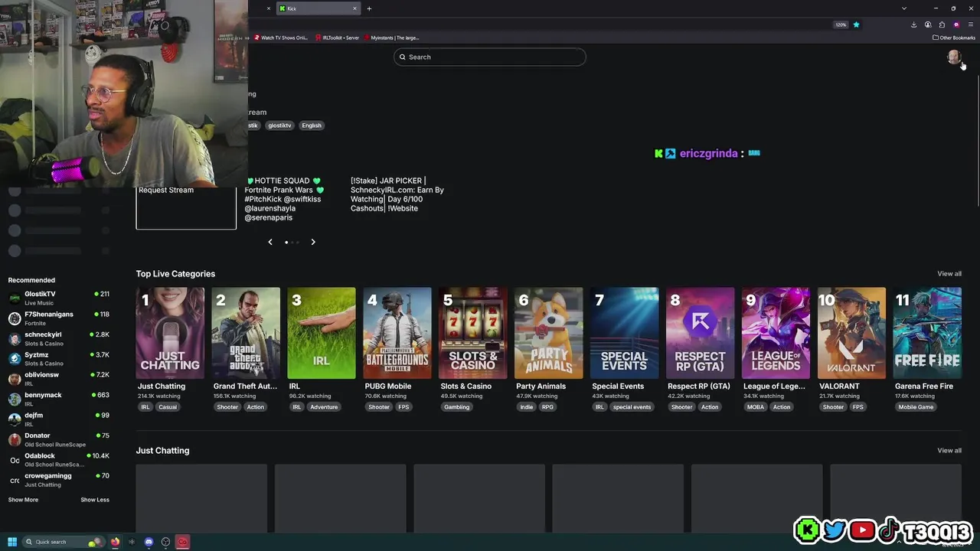The height and width of the screenshot is (551, 980).
Task: Open the Firefox downloads icon
Action: tap(913, 24)
